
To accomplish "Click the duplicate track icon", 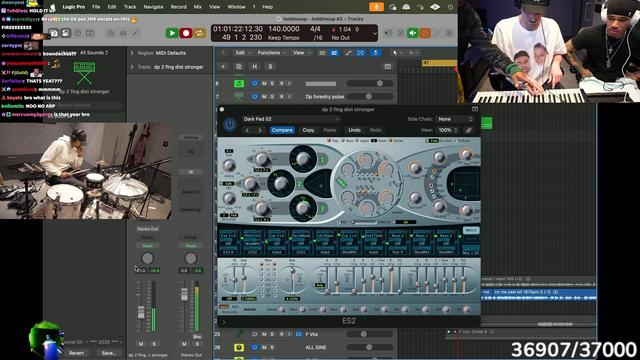I will pyautogui.click(x=239, y=67).
